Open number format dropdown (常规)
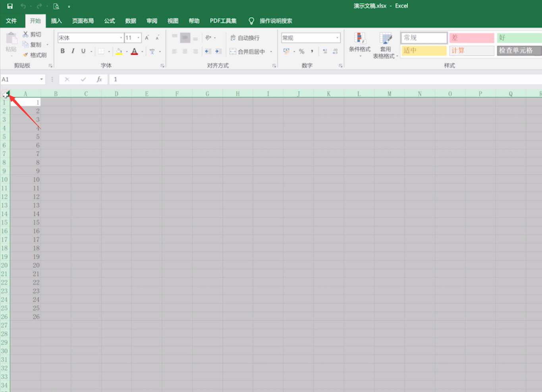This screenshot has width=542, height=392. click(337, 38)
